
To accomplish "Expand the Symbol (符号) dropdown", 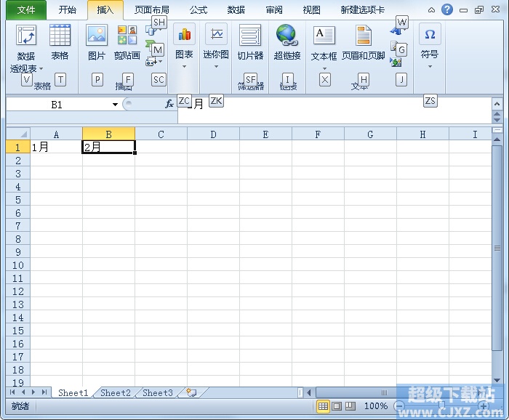I will tap(430, 66).
